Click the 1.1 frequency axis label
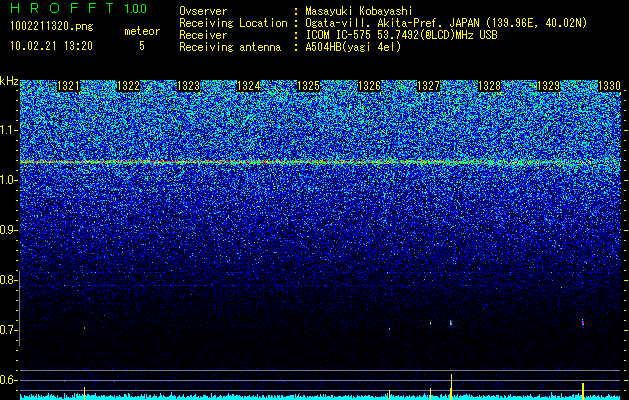The width and height of the screenshot is (629, 400). 9,130
